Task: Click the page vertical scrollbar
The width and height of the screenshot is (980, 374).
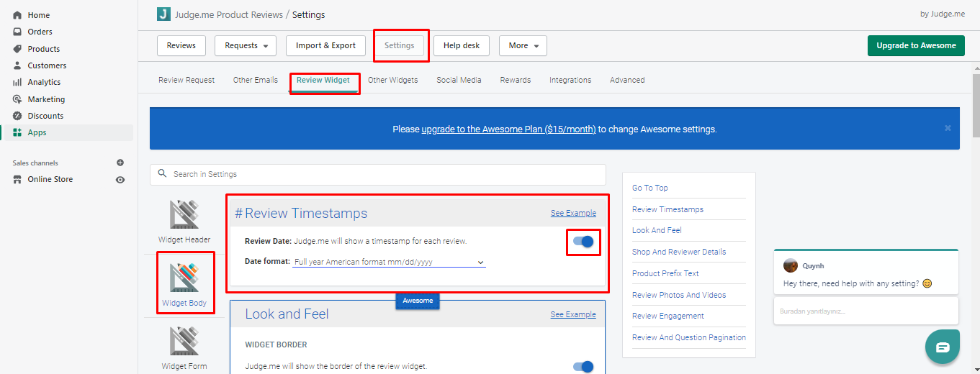Action: pos(976,104)
